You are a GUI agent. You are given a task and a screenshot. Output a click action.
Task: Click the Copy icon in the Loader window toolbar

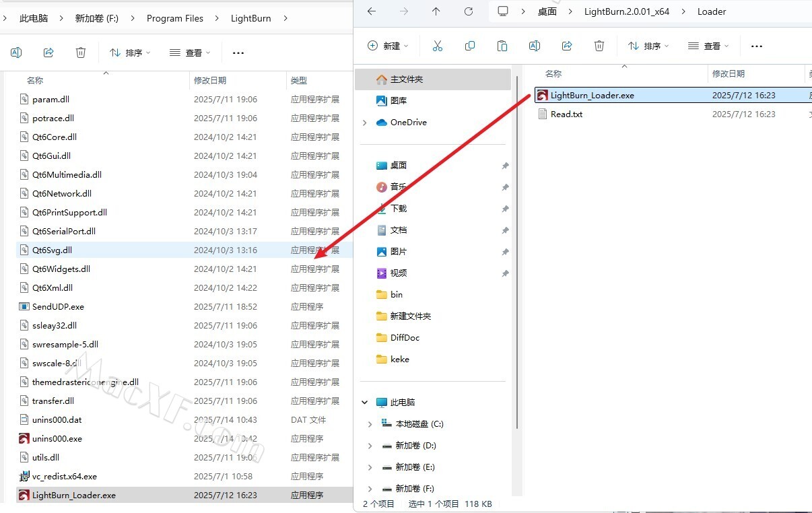point(470,46)
